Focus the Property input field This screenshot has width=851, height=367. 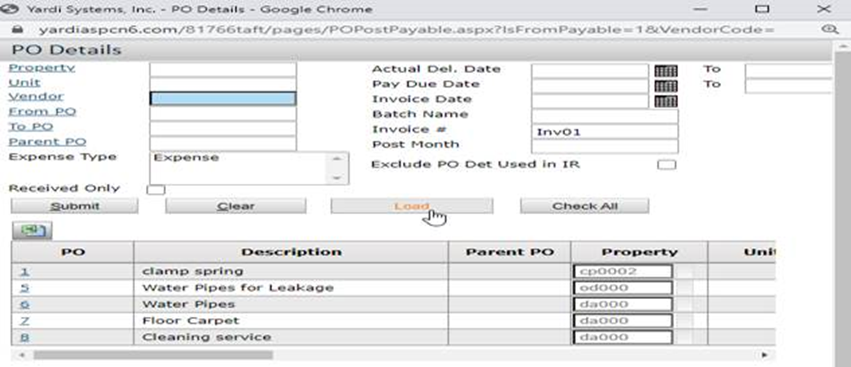(223, 69)
